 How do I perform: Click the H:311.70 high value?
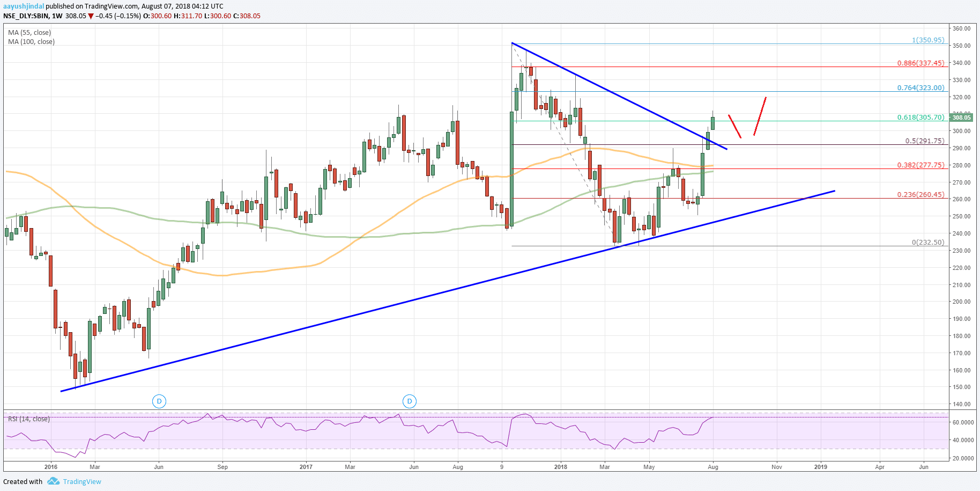point(188,16)
